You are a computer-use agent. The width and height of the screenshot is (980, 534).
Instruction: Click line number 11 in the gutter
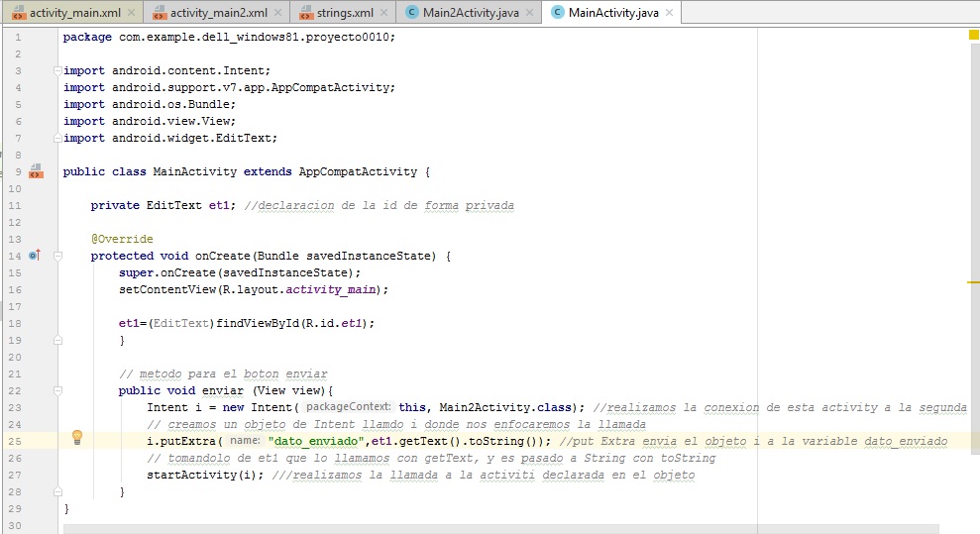pos(18,206)
